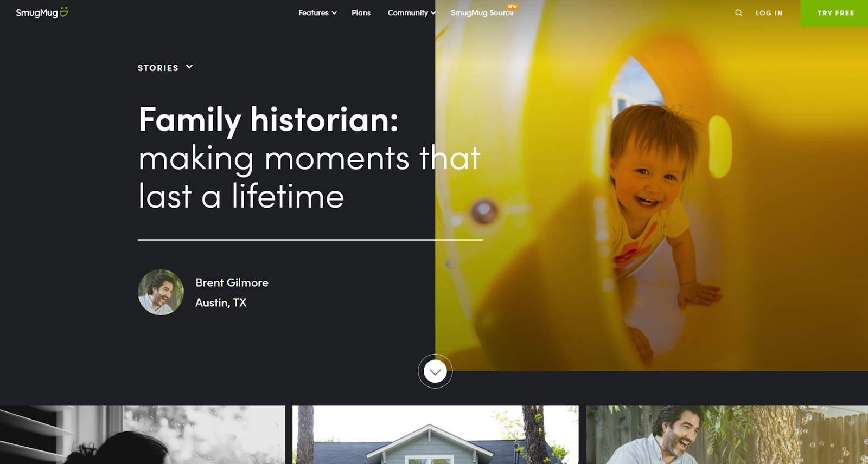
Task: Expand the Features dropdown menu
Action: [x=317, y=13]
